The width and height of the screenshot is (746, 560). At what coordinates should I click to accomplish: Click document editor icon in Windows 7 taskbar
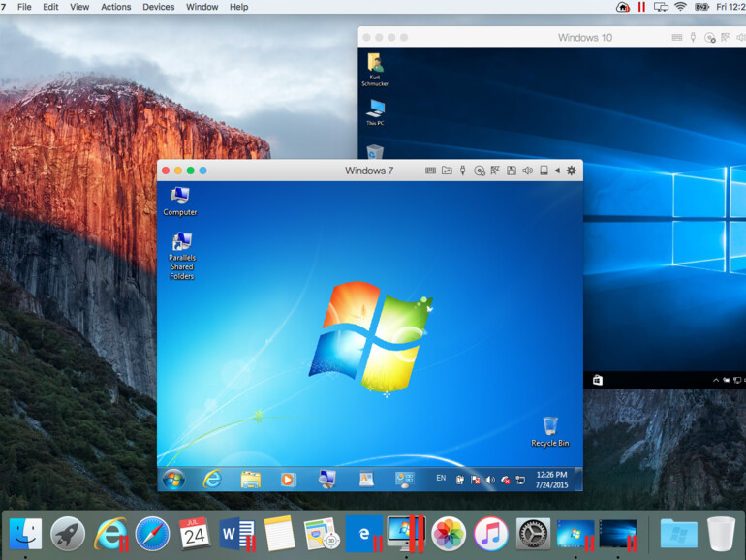coord(366,480)
